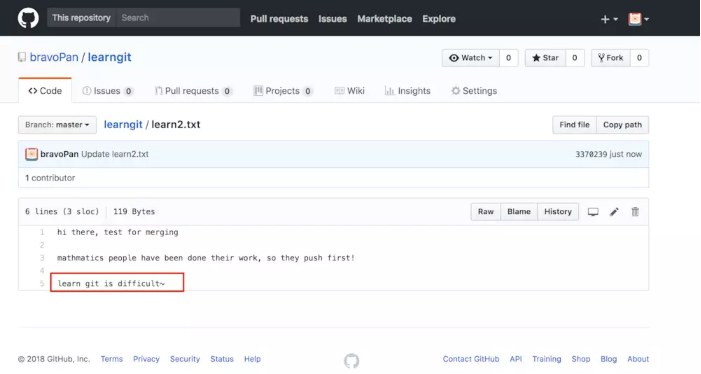This screenshot has height=374, width=701.
Task: Open the Training footer link
Action: pyautogui.click(x=546, y=359)
